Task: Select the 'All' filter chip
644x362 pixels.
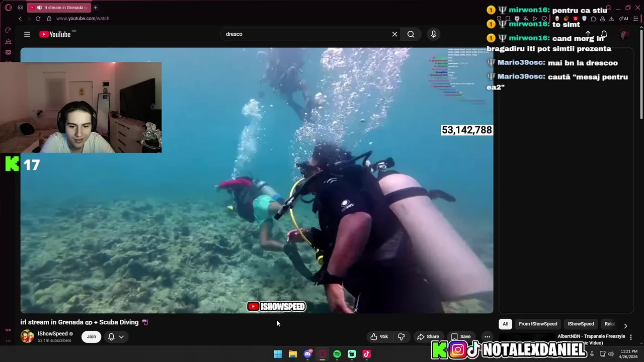Action: [506, 324]
